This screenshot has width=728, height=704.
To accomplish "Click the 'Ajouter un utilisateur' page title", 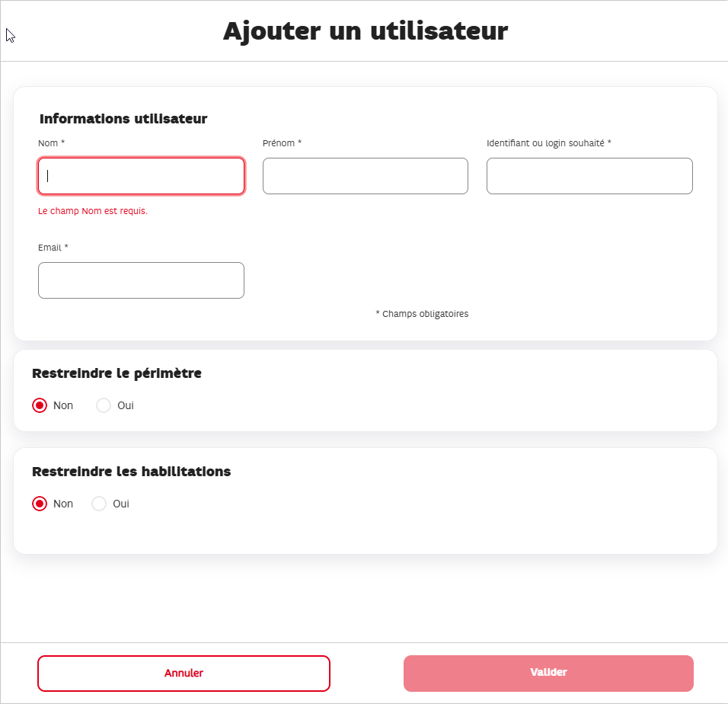I will click(x=366, y=31).
